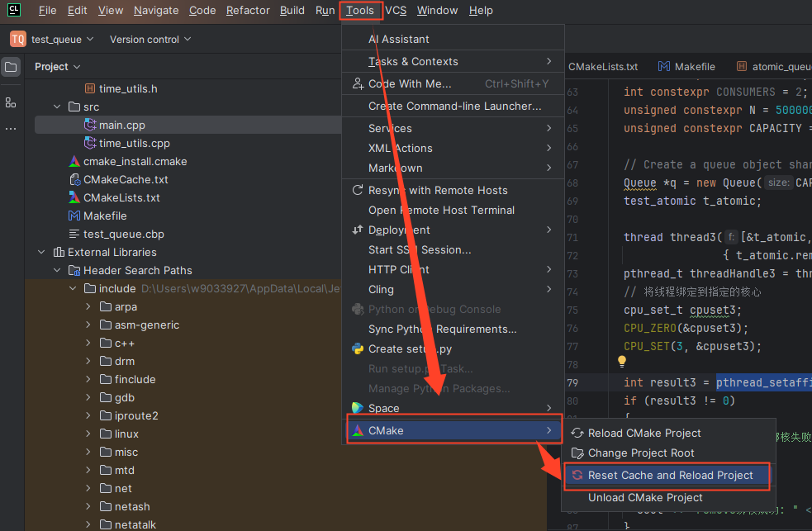
Task: Click the Space logo icon
Action: [x=358, y=408]
